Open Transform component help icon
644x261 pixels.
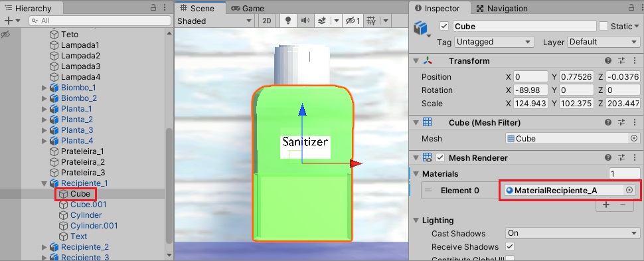coord(608,61)
